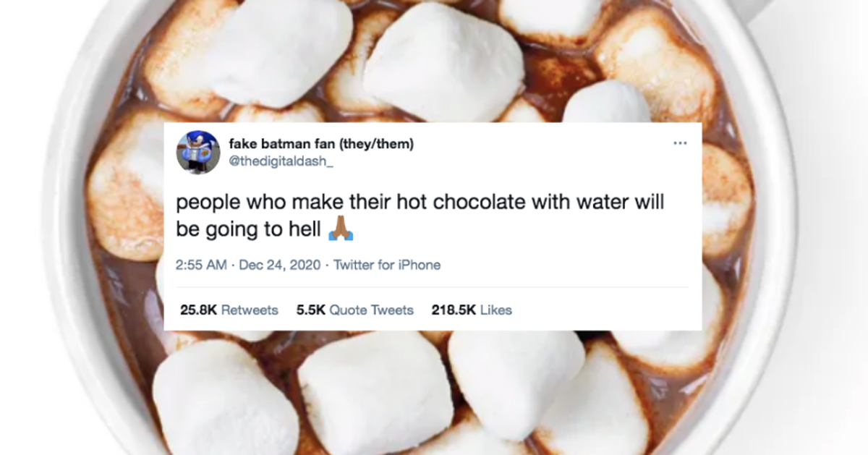Click the marshmallow mug background image
Screen dimensions: 868x455
pyautogui.click(x=434, y=398)
